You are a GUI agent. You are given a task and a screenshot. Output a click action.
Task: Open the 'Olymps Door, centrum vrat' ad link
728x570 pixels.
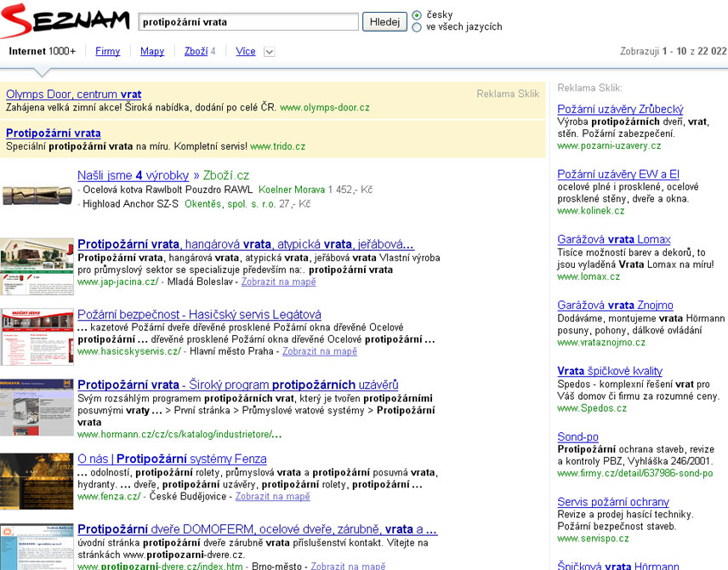tap(74, 94)
